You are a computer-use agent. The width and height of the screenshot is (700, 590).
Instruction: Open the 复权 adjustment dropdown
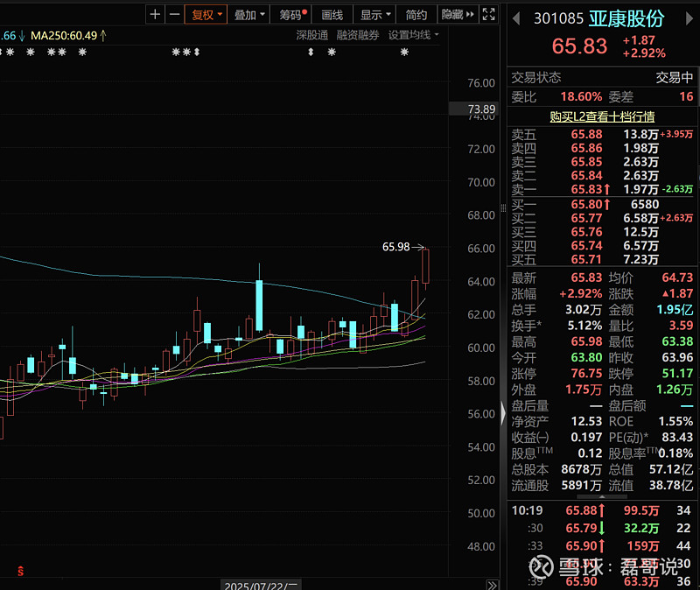[206, 15]
